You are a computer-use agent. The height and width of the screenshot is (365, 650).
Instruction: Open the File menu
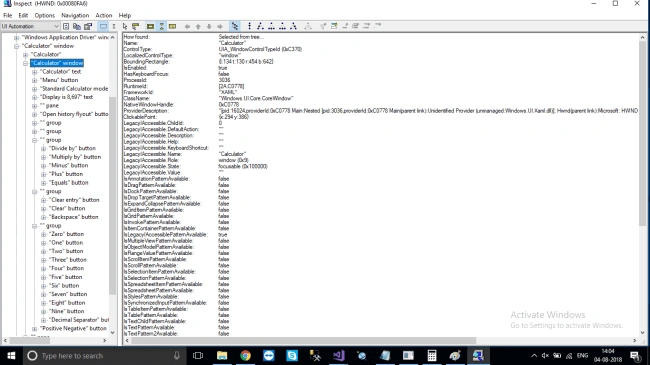coord(7,15)
